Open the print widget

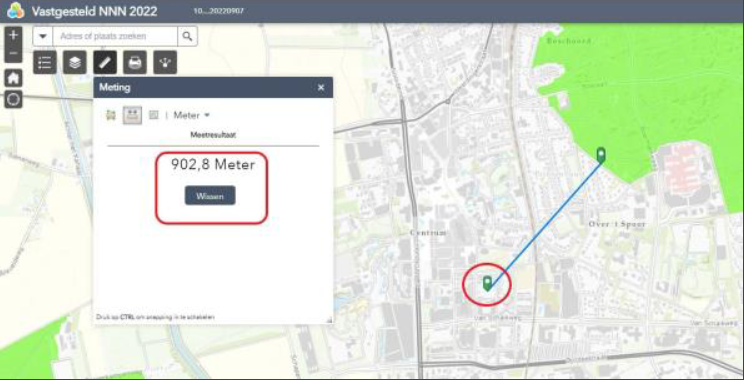point(135,63)
